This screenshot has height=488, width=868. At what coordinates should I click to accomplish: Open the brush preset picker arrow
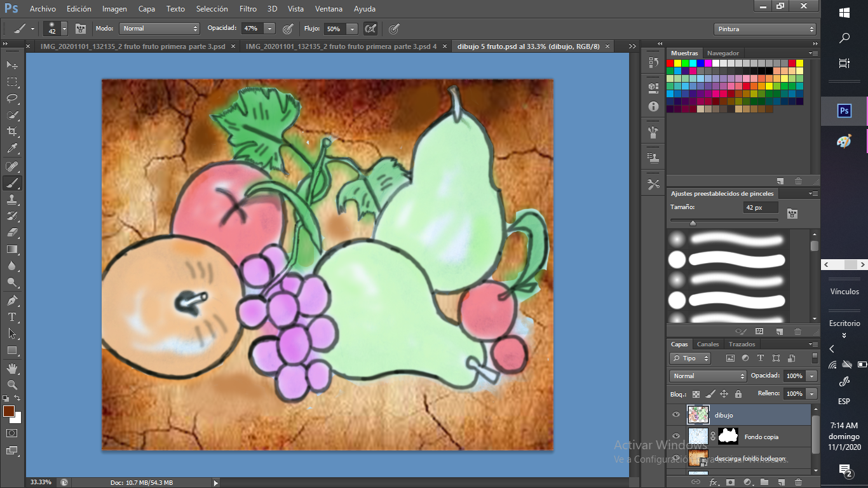pos(64,29)
